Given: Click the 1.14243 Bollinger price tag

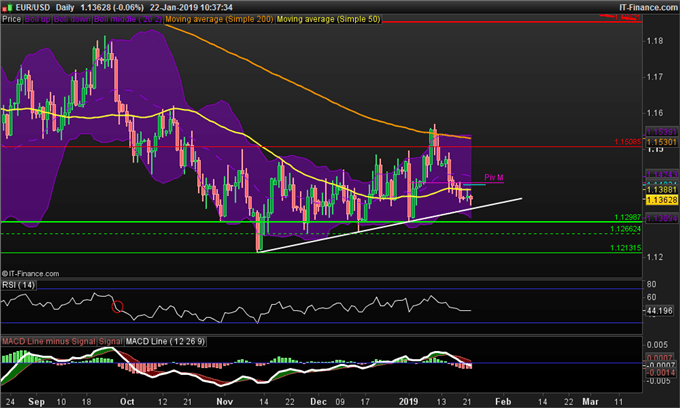Looking at the screenshot, I should pos(661,175).
